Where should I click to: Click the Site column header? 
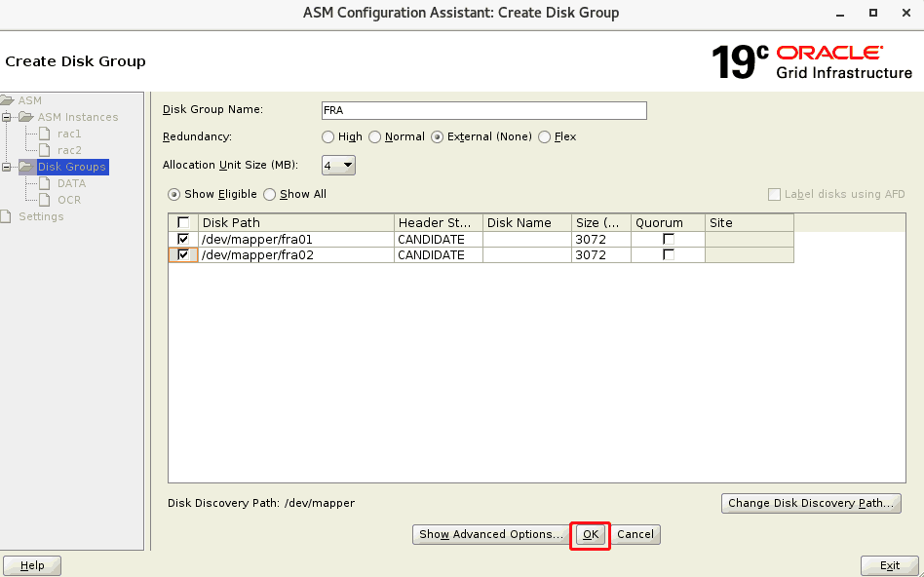(x=750, y=223)
